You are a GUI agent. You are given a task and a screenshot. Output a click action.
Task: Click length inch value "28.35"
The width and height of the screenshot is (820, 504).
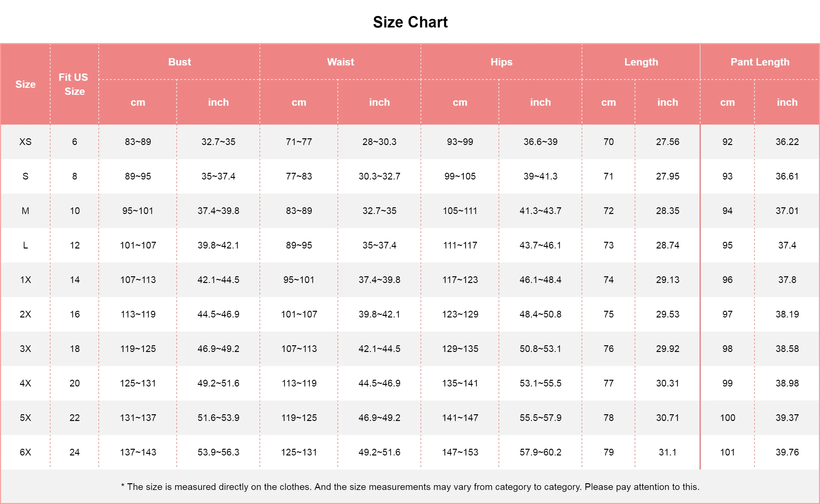668,211
